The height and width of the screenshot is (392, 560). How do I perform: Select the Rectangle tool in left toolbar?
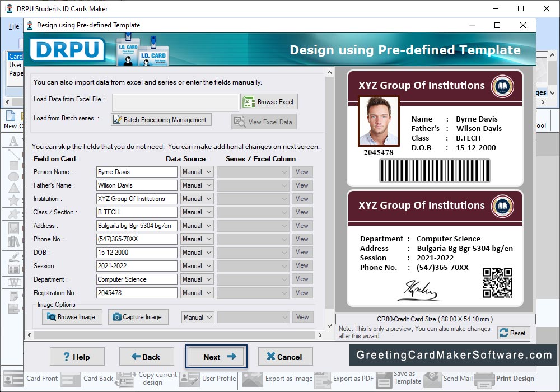click(13, 165)
